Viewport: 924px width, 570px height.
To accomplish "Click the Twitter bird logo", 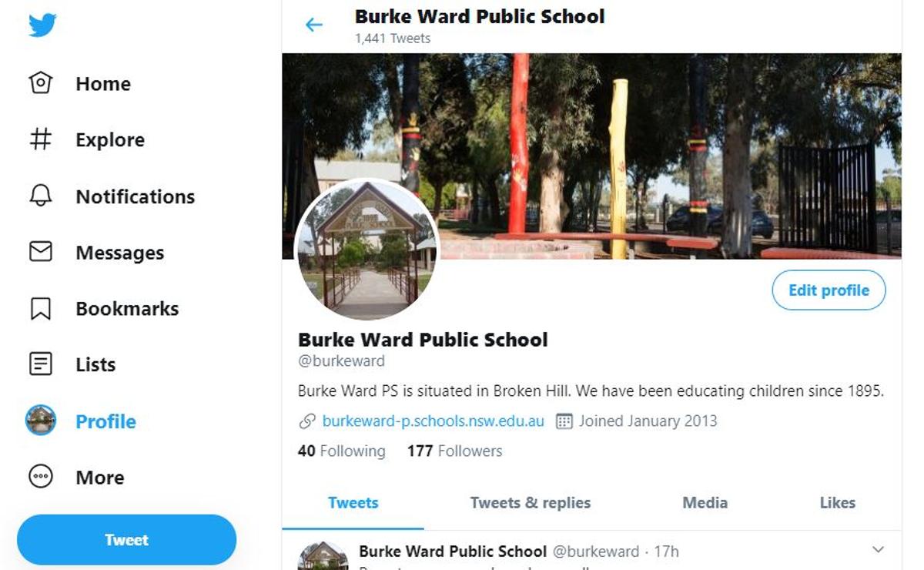I will tap(42, 25).
